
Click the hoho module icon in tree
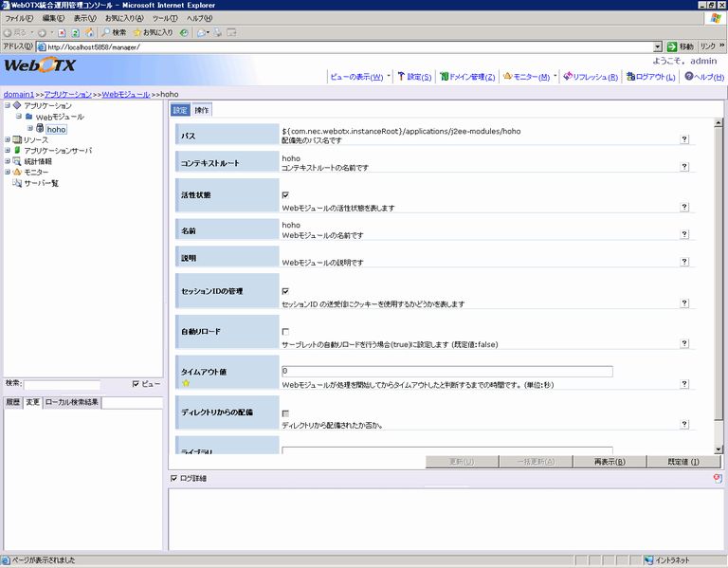pyautogui.click(x=40, y=128)
